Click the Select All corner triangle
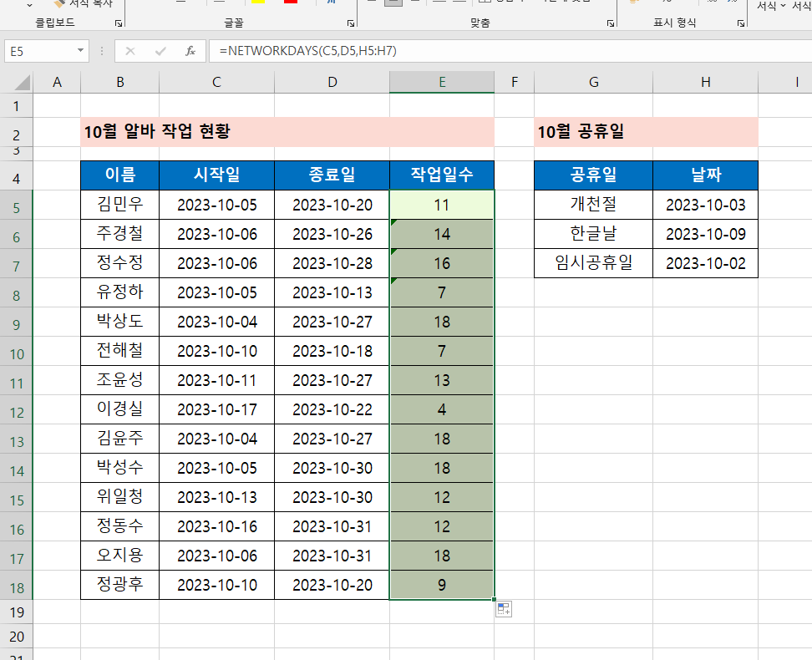812x660 pixels. (x=23, y=83)
